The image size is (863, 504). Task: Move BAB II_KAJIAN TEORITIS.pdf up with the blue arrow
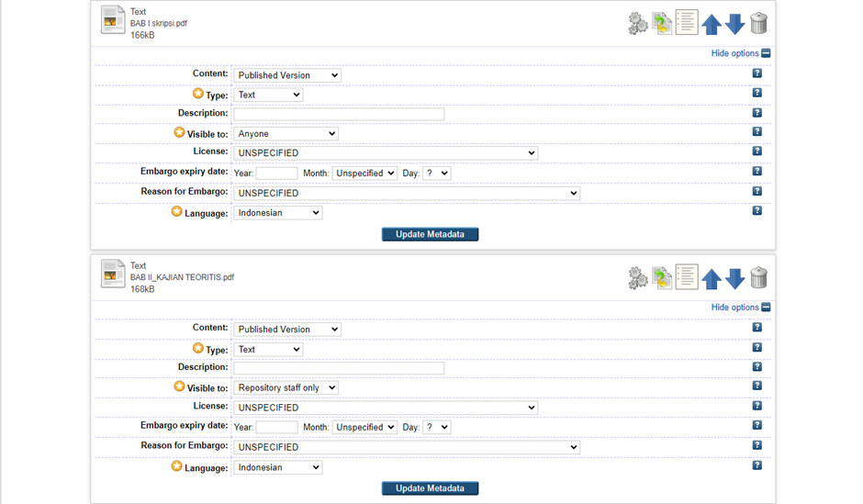click(711, 278)
